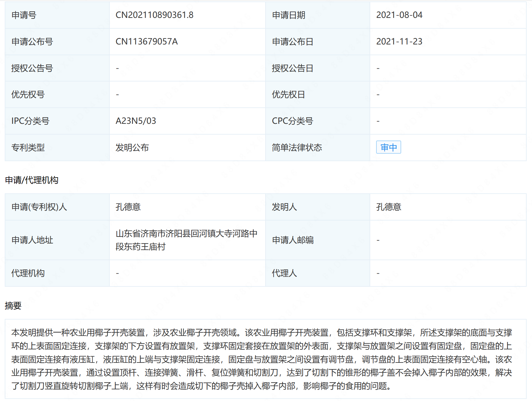Click the 申请公布日 label cell
This screenshot has width=532, height=401.
(318, 41)
